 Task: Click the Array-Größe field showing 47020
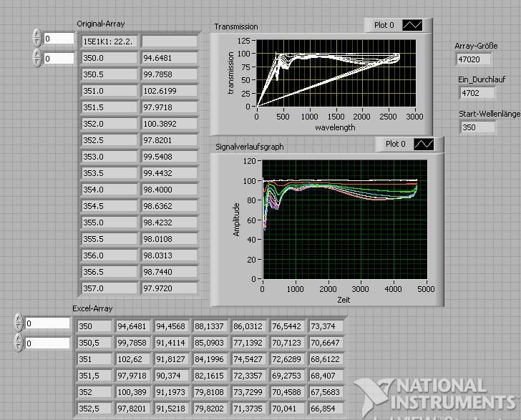[x=474, y=59]
